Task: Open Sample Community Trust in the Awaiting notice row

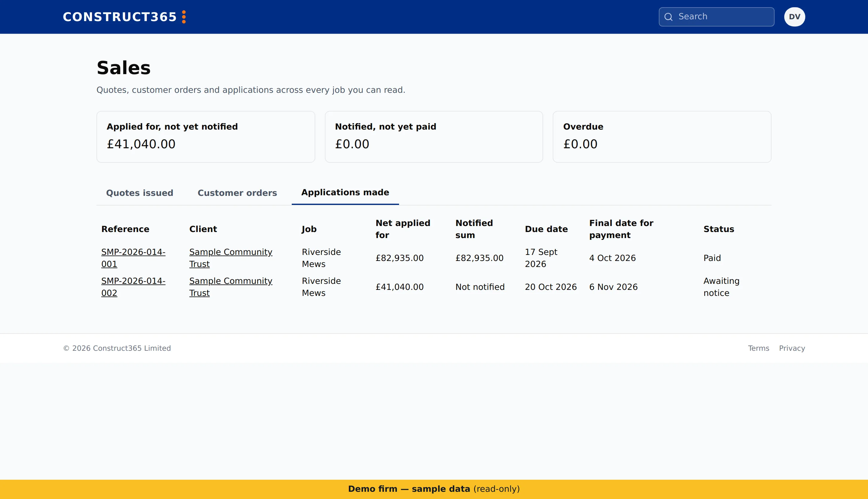Action: [x=231, y=287]
